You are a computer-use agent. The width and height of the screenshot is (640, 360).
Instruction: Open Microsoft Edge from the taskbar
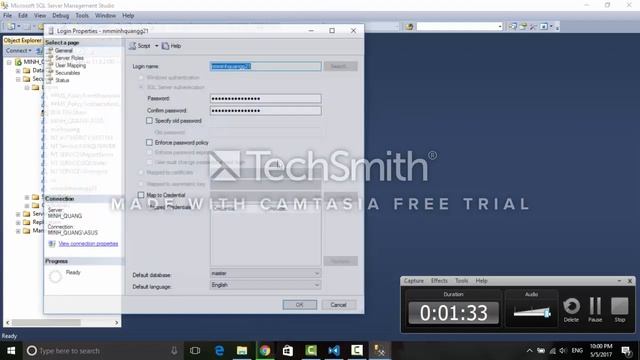pyautogui.click(x=219, y=351)
